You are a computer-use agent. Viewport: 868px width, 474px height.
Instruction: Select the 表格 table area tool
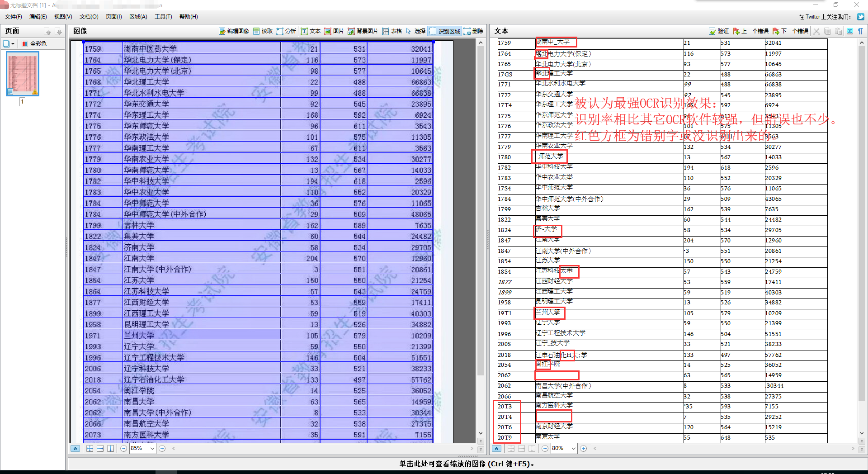pos(392,31)
